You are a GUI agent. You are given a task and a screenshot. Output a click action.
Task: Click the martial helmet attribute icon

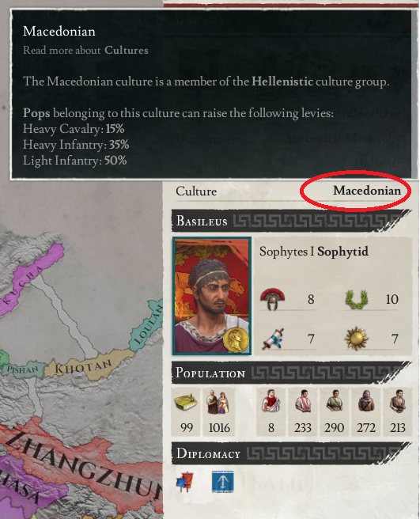(272, 299)
